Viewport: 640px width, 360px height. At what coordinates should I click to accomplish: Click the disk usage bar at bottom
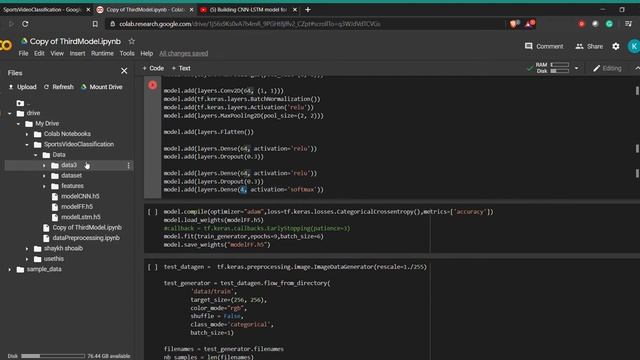coord(53,356)
